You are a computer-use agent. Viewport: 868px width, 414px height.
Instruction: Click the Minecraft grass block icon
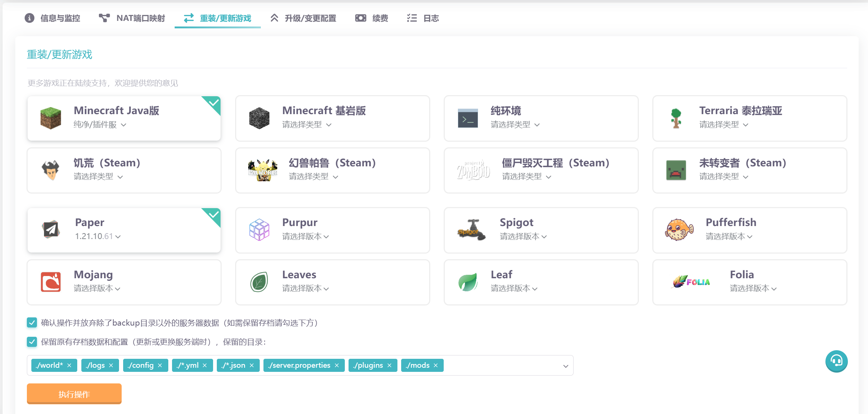pyautogui.click(x=50, y=118)
